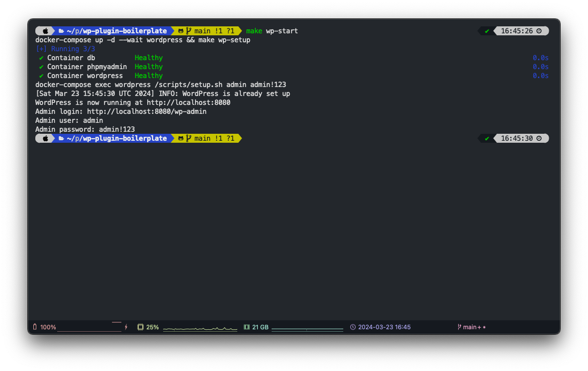This screenshot has height=371, width=588.
Task: Click the first ~/p/wp-plugin-boilerplate path segment
Action: pyautogui.click(x=116, y=31)
